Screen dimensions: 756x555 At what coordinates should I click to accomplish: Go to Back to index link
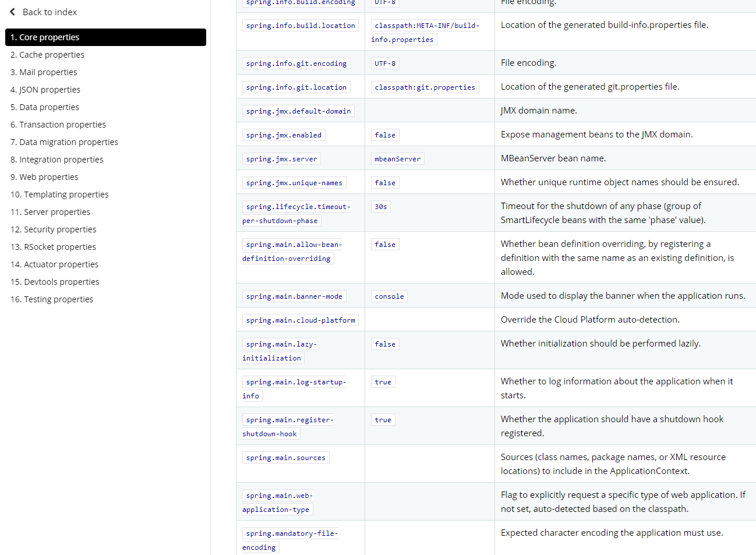[50, 12]
